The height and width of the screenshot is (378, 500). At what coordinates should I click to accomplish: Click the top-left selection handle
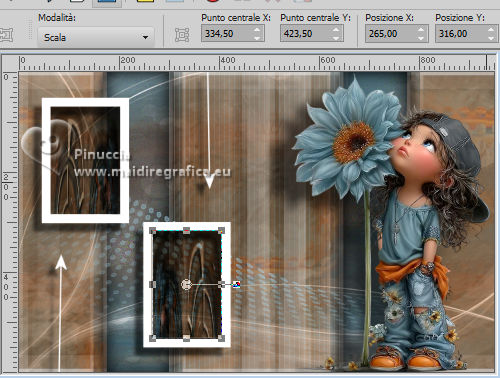pyautogui.click(x=152, y=231)
